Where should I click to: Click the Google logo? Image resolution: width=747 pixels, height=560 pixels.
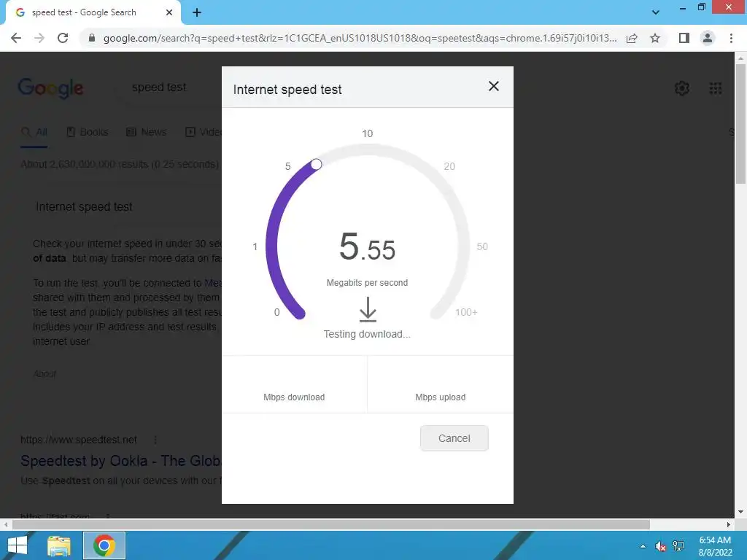(50, 88)
